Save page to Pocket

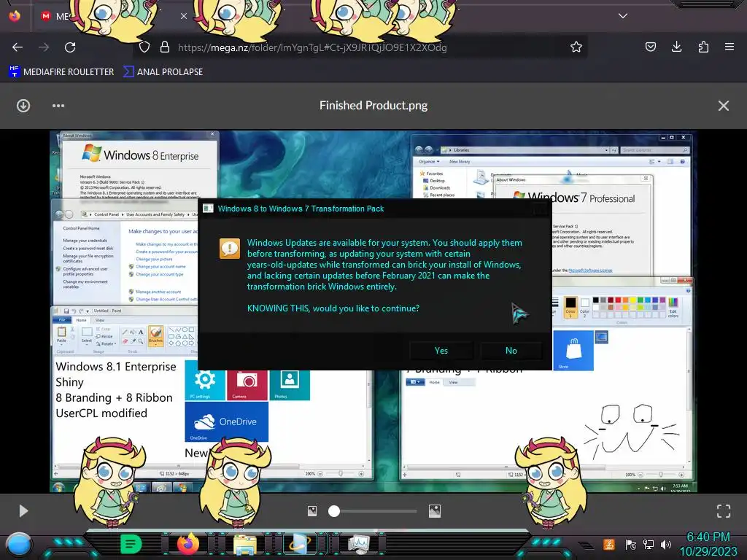pyautogui.click(x=650, y=47)
